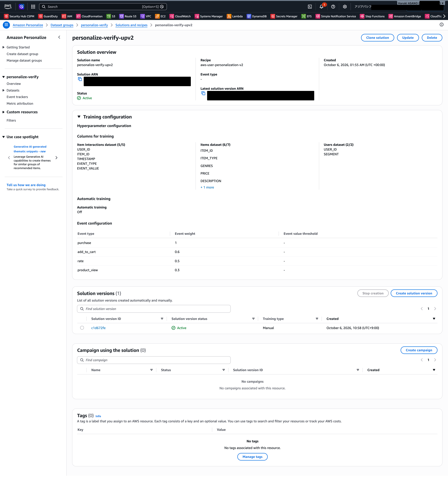Screen dimensions: 448x484
Task: Expand the Getting Started navigation item
Action: pos(3,47)
